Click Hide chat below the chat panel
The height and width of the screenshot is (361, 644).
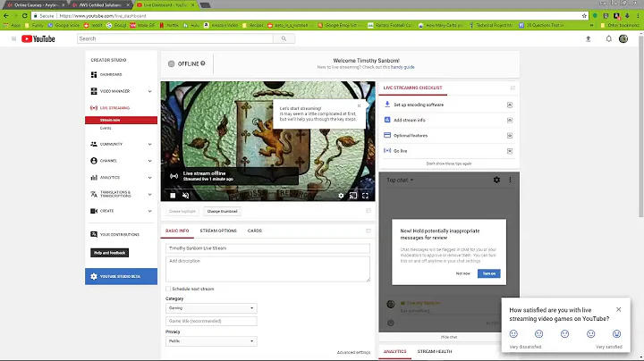click(449, 337)
